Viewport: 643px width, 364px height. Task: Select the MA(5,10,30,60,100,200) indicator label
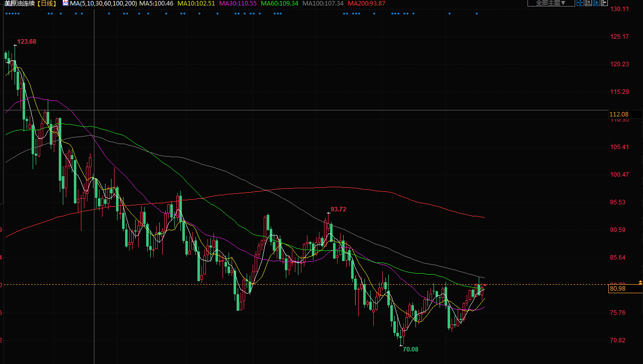tap(103, 4)
